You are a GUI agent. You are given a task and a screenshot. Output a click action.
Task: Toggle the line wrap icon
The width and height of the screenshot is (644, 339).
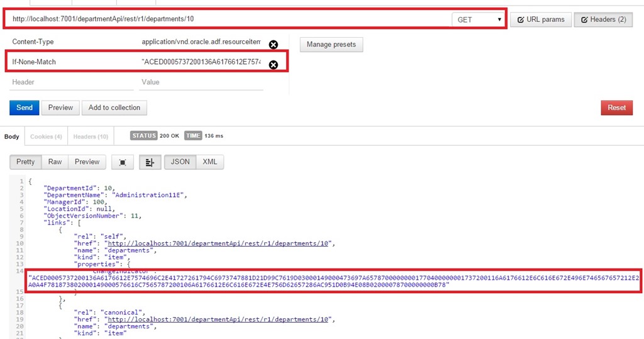point(149,162)
